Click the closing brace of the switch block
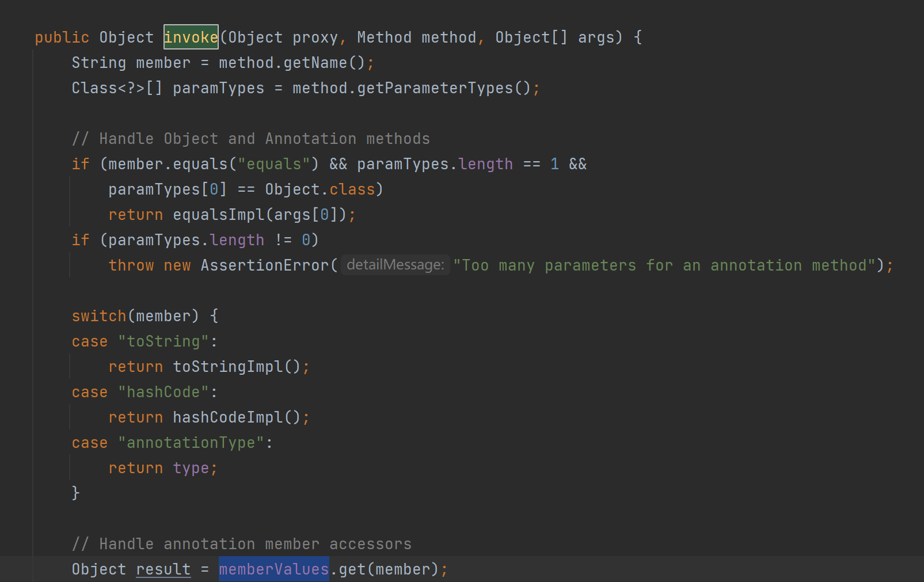Screen dimensions: 924x582 75,493
